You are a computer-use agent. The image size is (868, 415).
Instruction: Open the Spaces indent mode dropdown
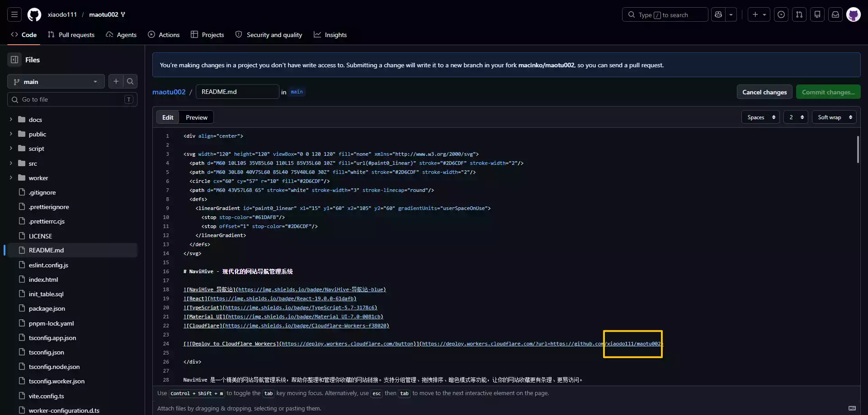coord(761,117)
